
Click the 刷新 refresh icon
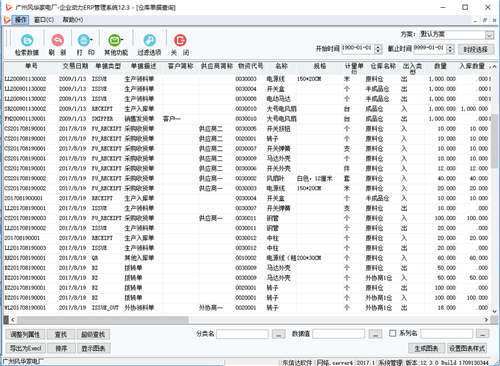coord(57,40)
